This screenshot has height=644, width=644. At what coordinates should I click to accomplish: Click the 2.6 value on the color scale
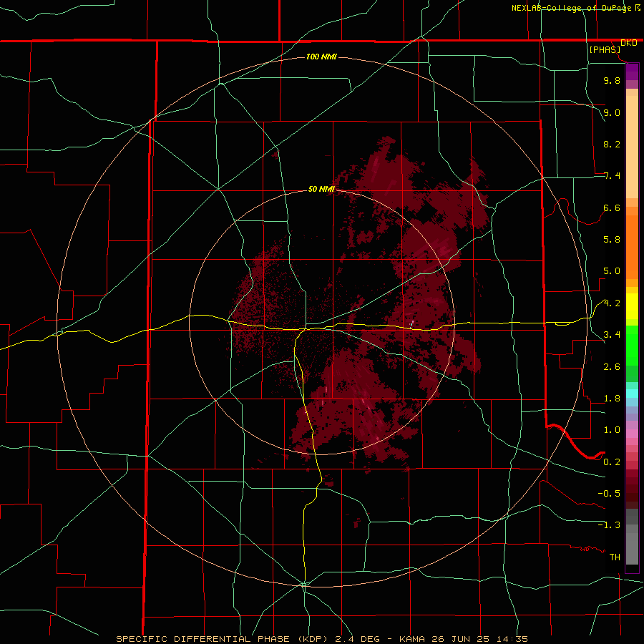pos(612,367)
